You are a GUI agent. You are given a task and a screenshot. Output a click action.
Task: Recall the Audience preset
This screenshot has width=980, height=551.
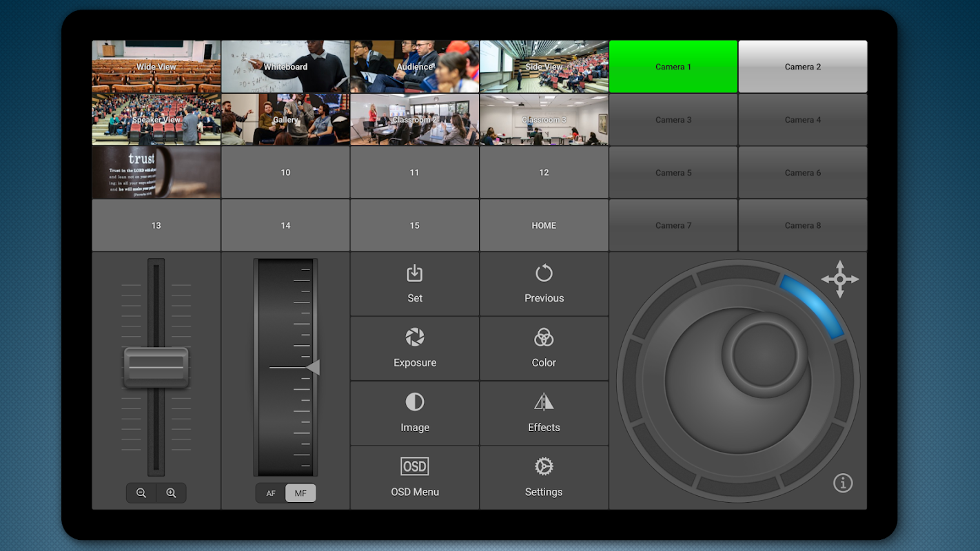pyautogui.click(x=414, y=67)
